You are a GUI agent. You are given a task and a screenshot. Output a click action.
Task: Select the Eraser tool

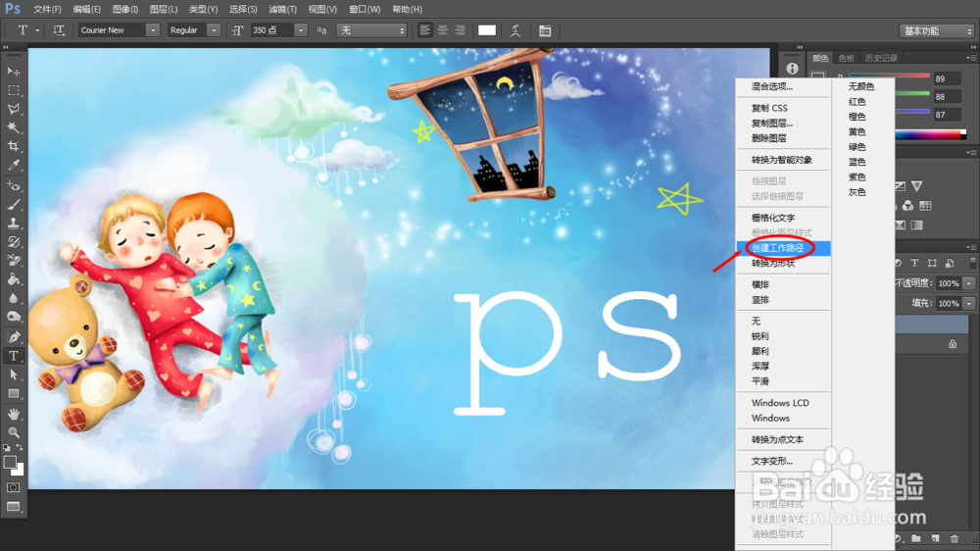pyautogui.click(x=13, y=261)
